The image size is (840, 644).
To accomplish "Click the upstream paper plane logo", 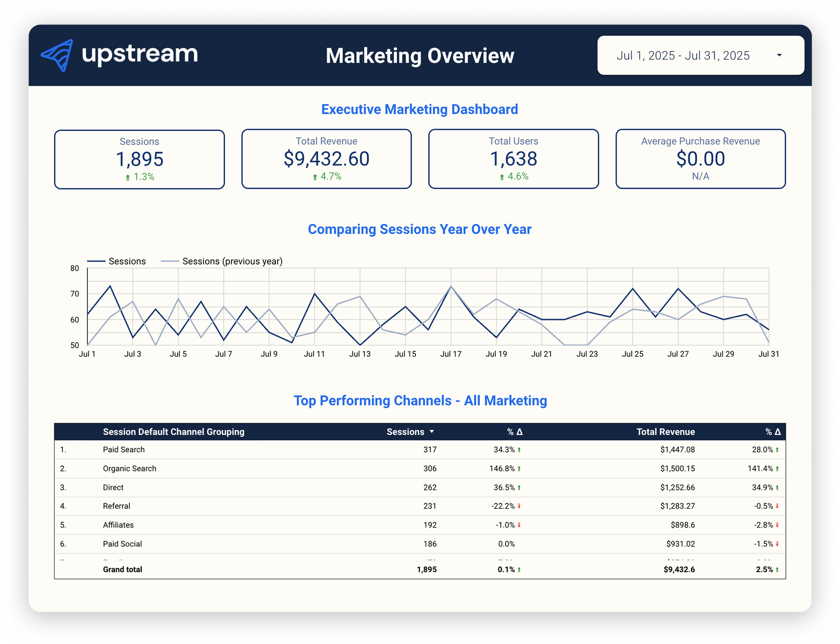I will click(x=57, y=55).
